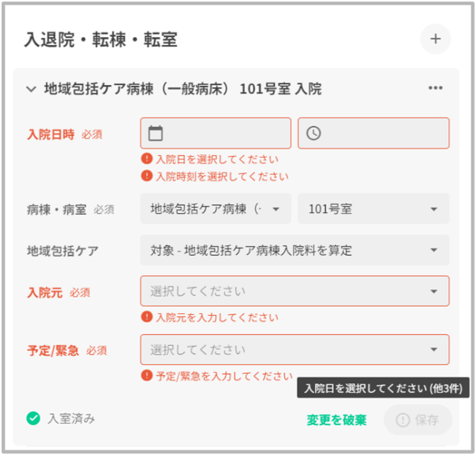The width and height of the screenshot is (476, 455).
Task: Click the 保存 save button
Action: [417, 420]
